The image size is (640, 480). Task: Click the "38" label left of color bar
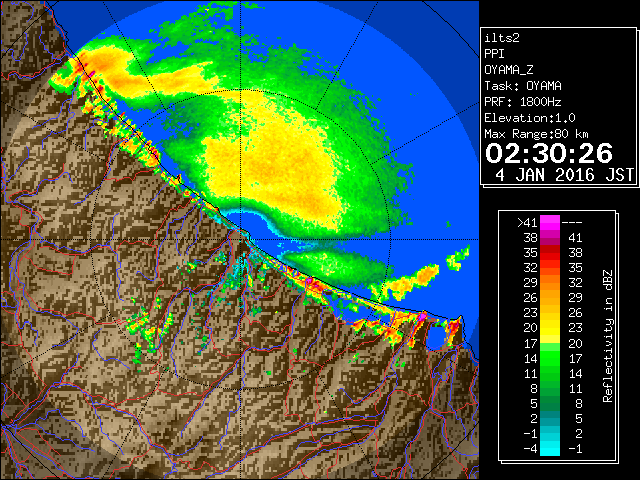531,238
